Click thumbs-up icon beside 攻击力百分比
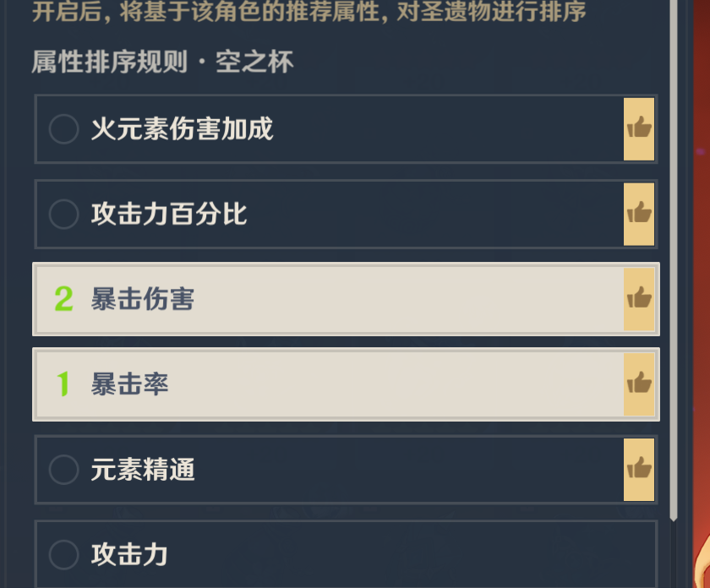Screen dimensions: 710x588 click(639, 213)
